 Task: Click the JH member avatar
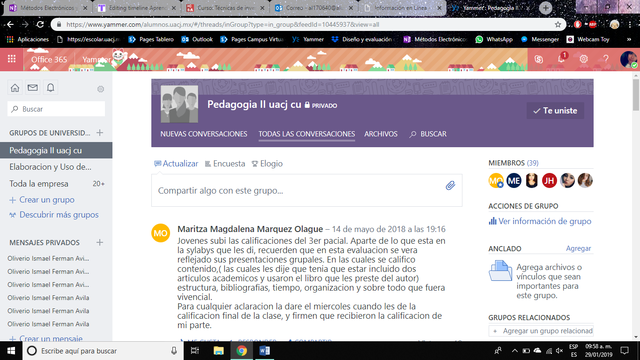tap(549, 180)
